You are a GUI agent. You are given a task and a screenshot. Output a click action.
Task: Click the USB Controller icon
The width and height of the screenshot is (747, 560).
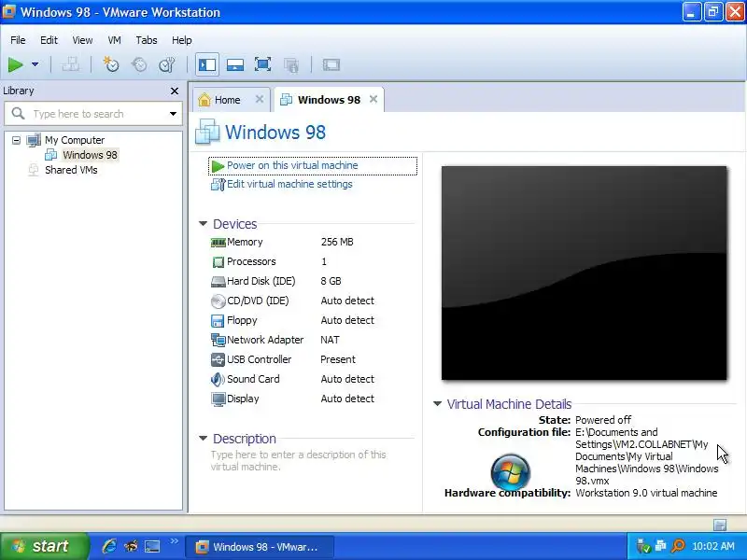pos(218,359)
